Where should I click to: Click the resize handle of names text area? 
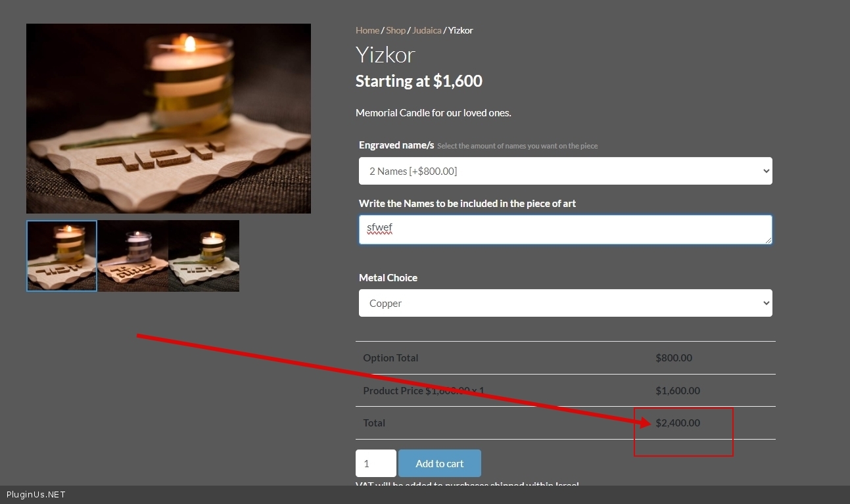click(x=768, y=241)
